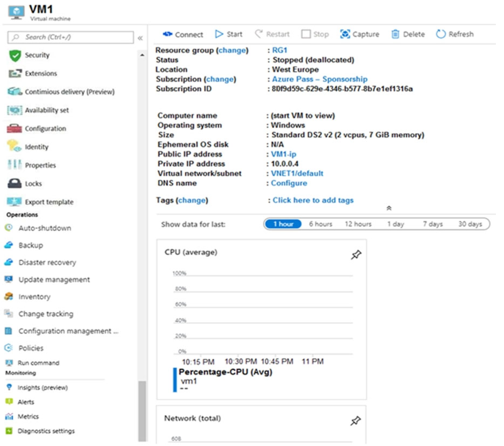Collapse the essentials section with the chevron
Screen dimensions: 504x446
point(389,207)
